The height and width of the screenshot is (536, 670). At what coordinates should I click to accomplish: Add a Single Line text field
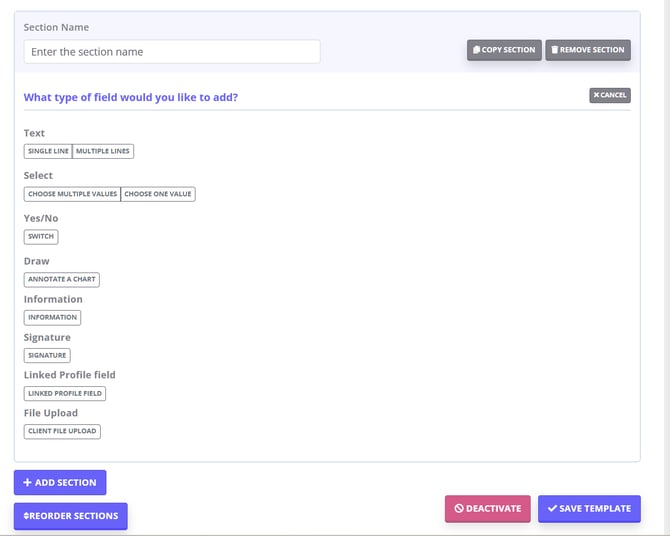point(48,151)
